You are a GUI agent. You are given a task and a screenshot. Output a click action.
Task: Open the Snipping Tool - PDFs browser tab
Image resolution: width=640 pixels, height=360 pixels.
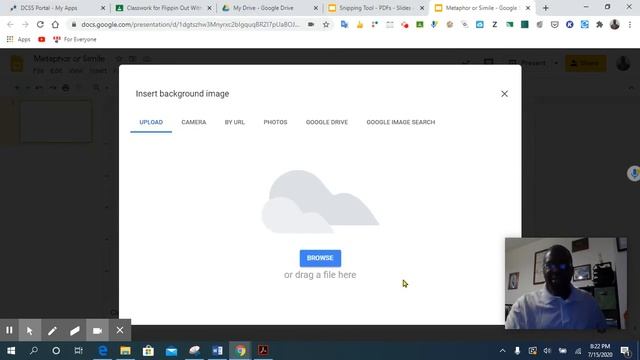point(376,8)
